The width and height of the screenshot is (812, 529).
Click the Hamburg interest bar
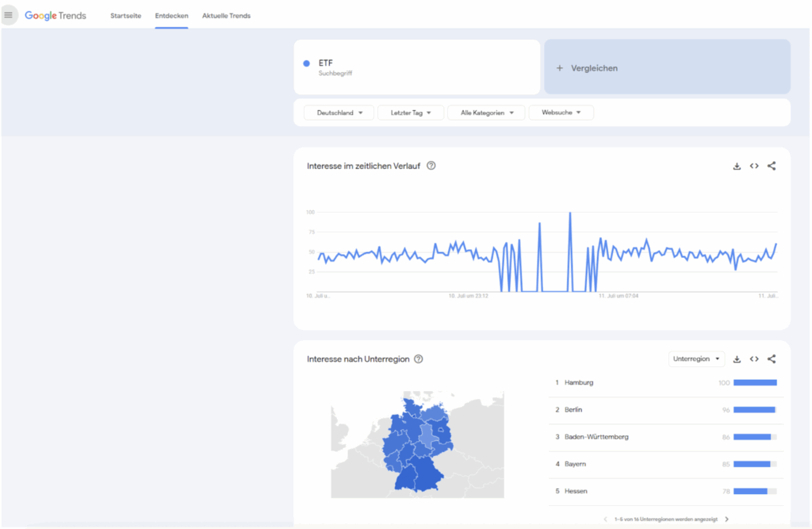755,383
